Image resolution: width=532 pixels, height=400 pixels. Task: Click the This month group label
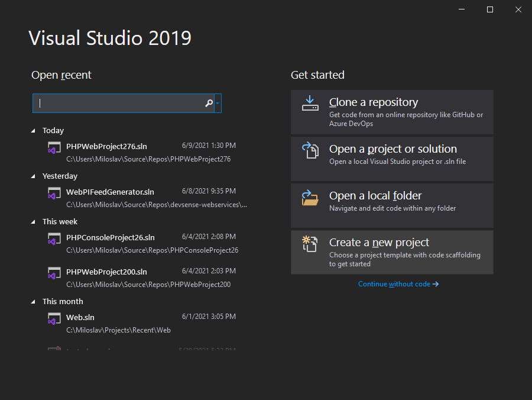point(63,301)
